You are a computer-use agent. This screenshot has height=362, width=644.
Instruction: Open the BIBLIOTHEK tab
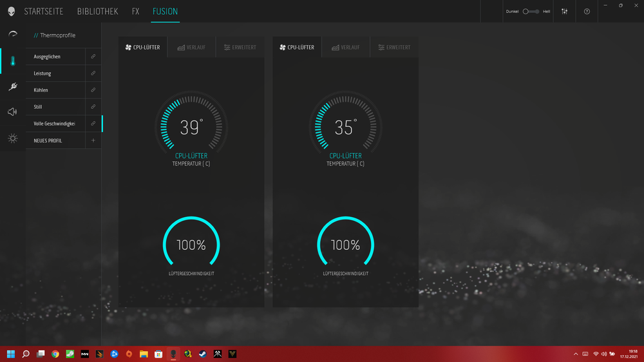97,12
